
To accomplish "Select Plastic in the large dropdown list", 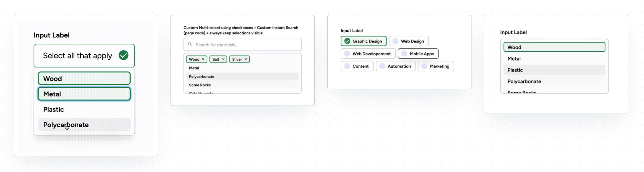I will [84, 109].
